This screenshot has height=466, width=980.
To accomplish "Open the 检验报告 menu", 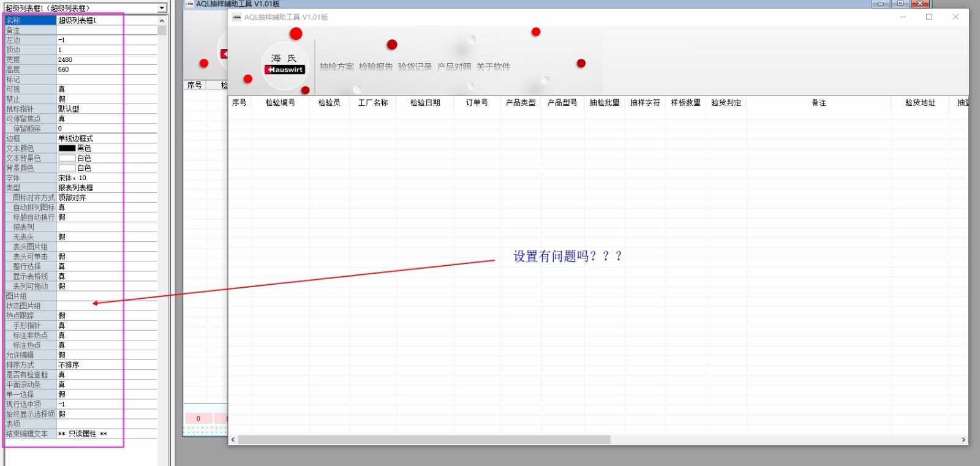I will [x=375, y=67].
